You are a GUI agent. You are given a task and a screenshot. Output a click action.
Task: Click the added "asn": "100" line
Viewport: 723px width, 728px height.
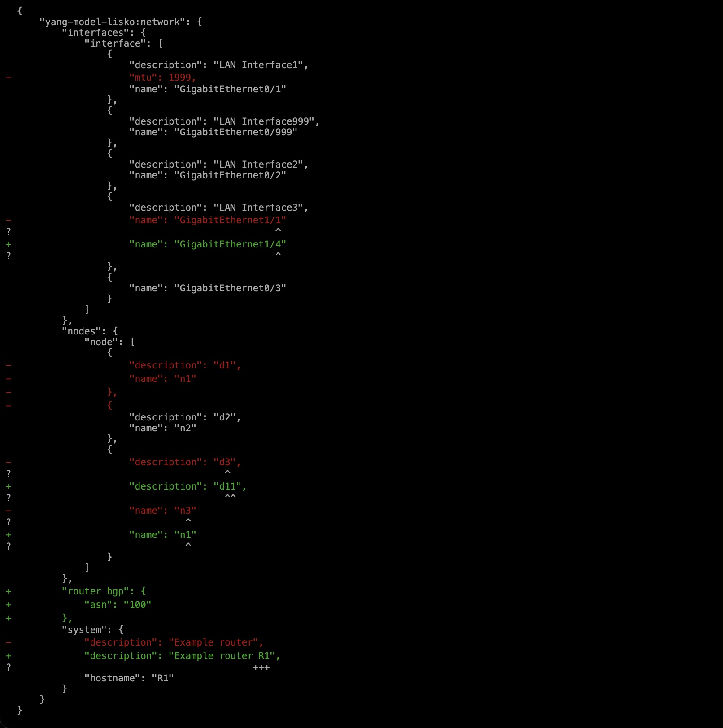pos(118,605)
